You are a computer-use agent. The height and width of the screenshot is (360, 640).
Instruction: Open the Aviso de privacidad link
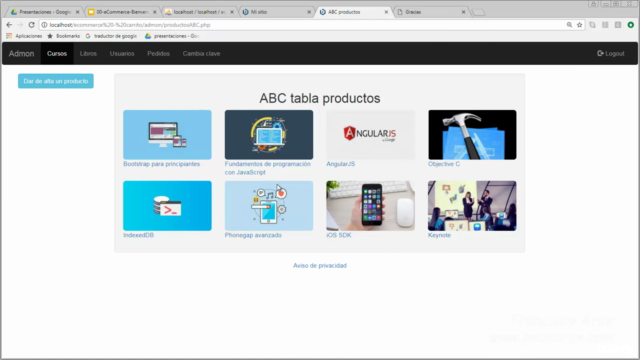pyautogui.click(x=320, y=265)
